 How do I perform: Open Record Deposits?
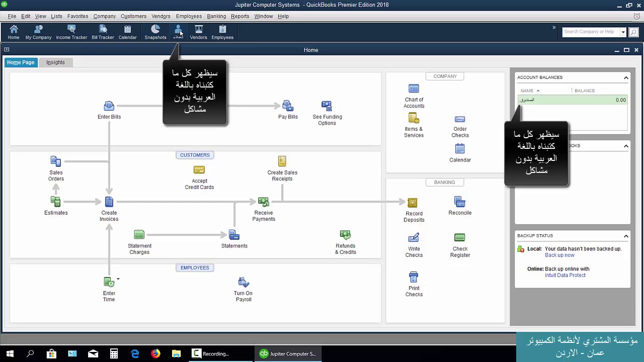pyautogui.click(x=414, y=210)
